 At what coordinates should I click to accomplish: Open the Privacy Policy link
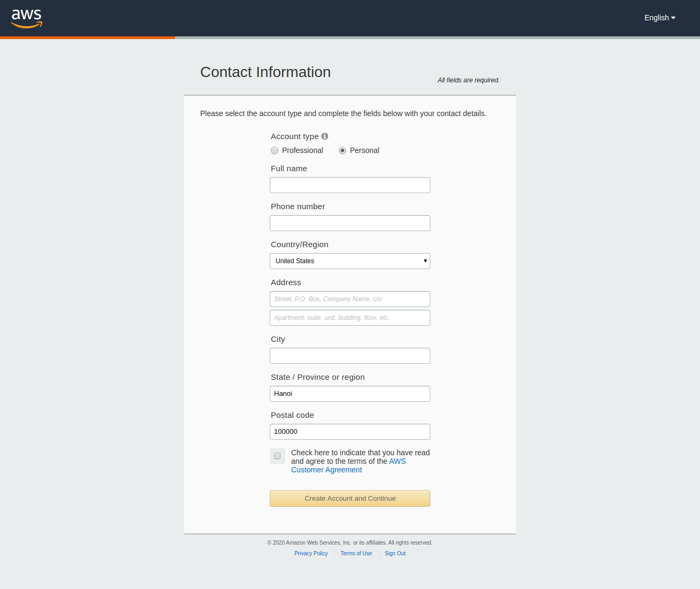[311, 553]
